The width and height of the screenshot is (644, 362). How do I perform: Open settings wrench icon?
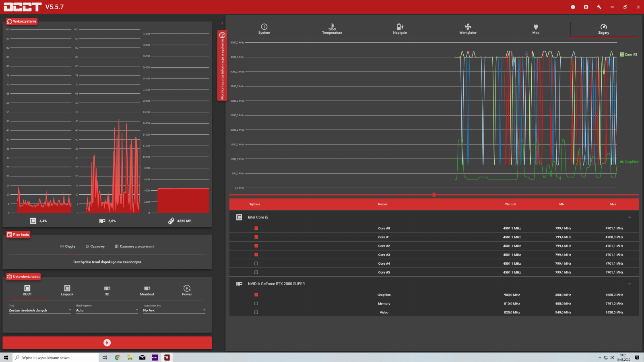(599, 7)
